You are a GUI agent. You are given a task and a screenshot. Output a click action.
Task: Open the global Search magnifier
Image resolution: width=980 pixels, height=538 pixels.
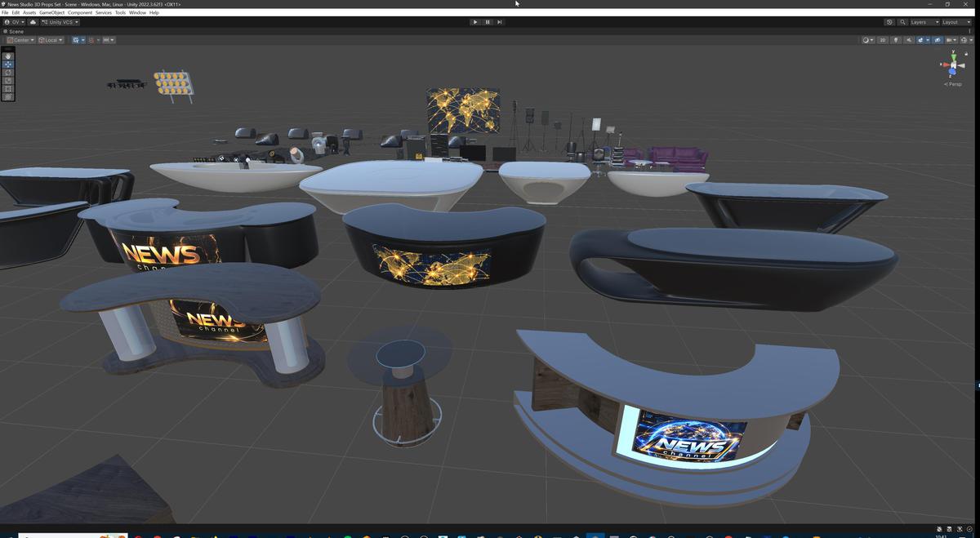902,22
